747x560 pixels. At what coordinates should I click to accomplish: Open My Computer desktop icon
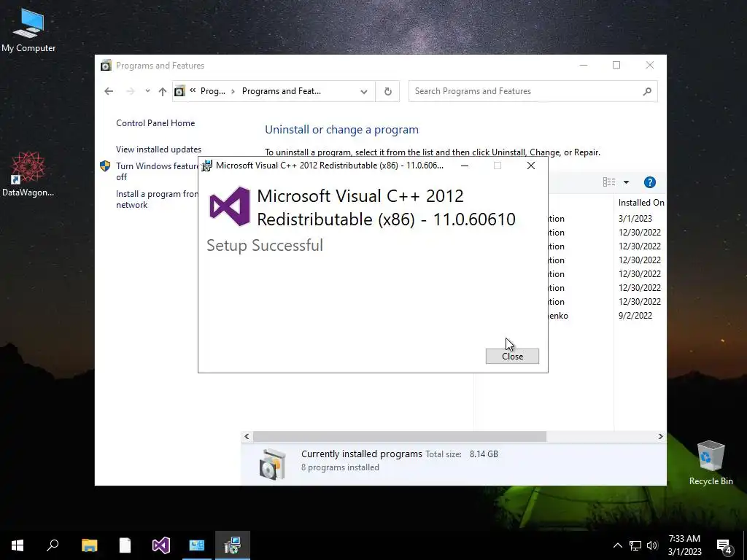click(x=28, y=31)
